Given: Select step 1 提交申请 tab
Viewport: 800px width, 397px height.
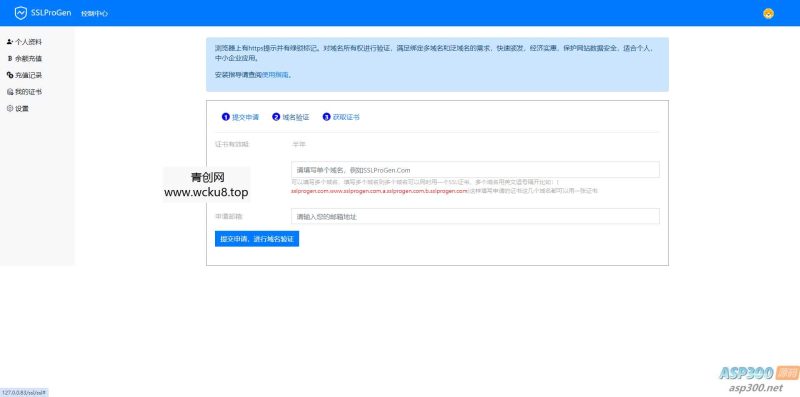Looking at the screenshot, I should (240, 117).
